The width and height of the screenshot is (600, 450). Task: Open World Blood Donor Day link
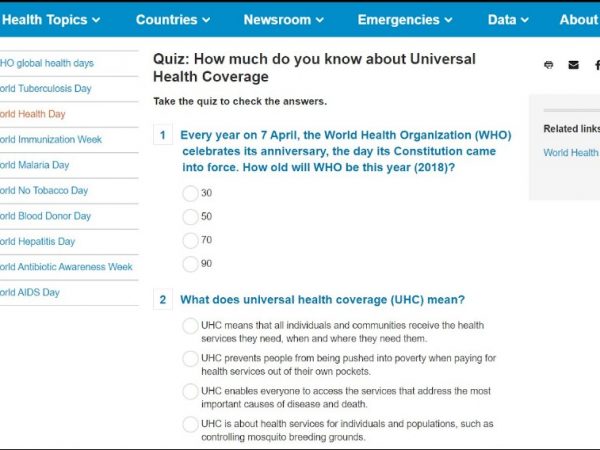[46, 216]
